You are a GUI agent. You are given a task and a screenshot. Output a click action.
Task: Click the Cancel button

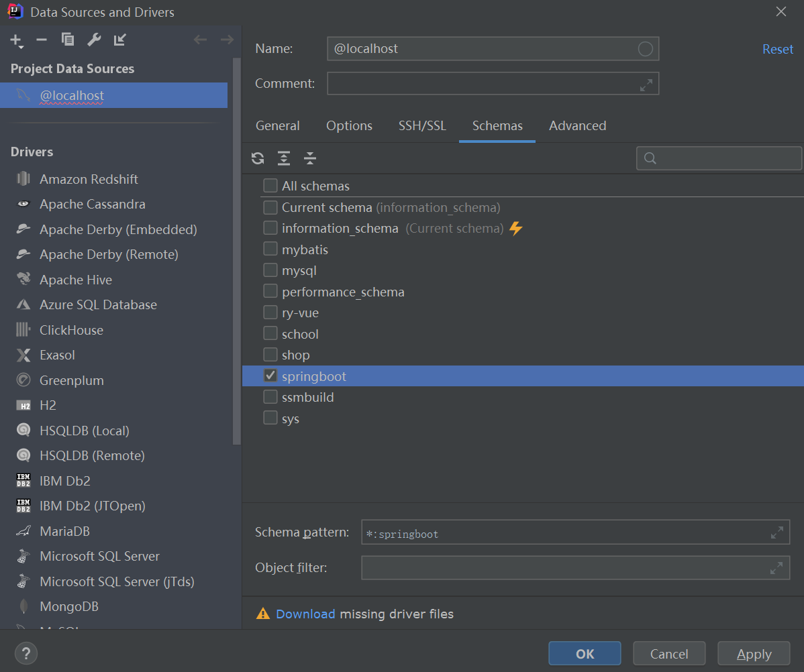(x=669, y=653)
